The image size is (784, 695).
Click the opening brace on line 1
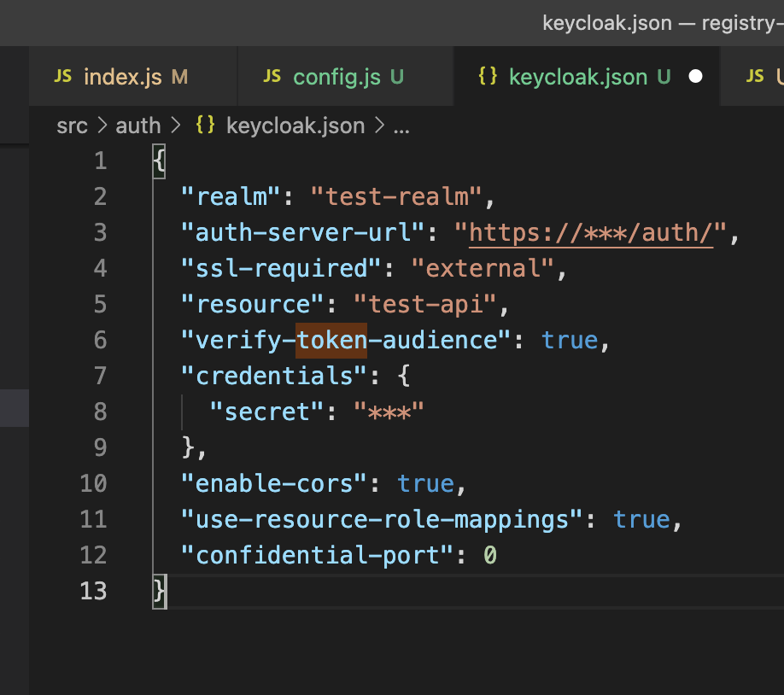point(159,161)
